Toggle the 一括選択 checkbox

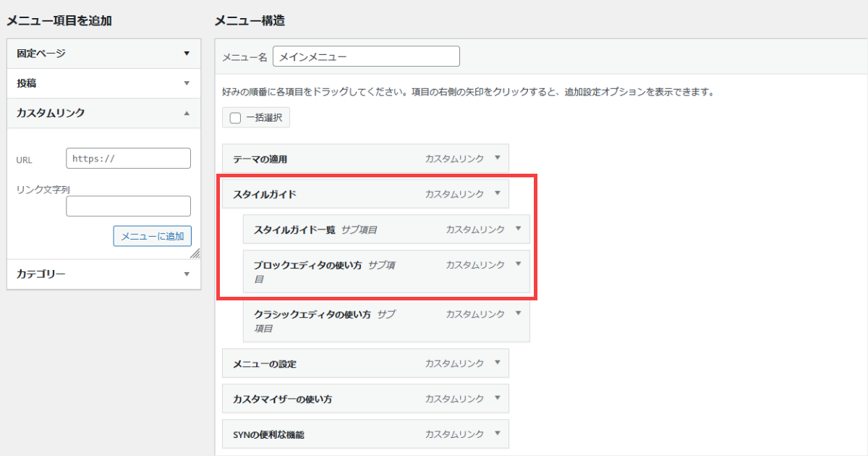tap(235, 118)
